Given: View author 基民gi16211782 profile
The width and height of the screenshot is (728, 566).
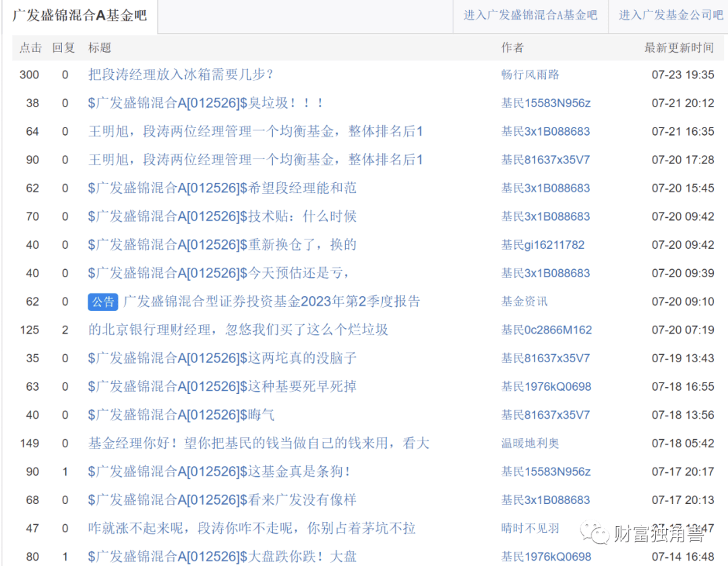Looking at the screenshot, I should click(543, 245).
